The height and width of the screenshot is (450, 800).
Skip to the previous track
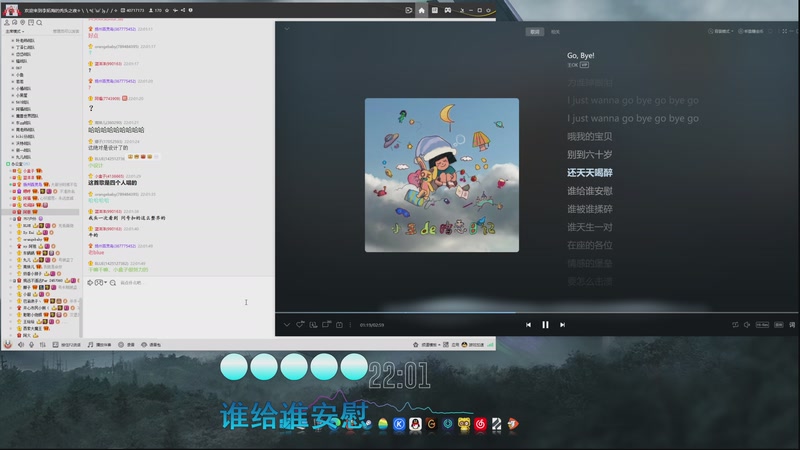[x=529, y=324]
